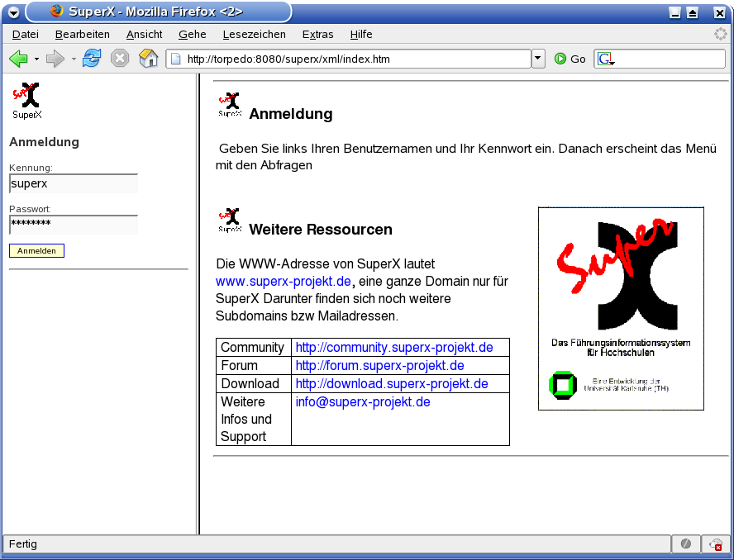Open the Lesezeichen menu

coord(255,34)
